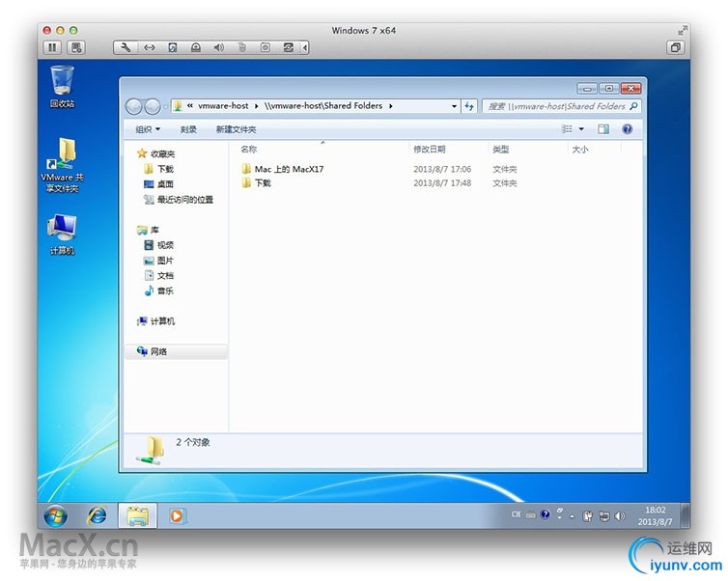The width and height of the screenshot is (728, 581).
Task: Go forward in Explorer
Action: point(152,107)
